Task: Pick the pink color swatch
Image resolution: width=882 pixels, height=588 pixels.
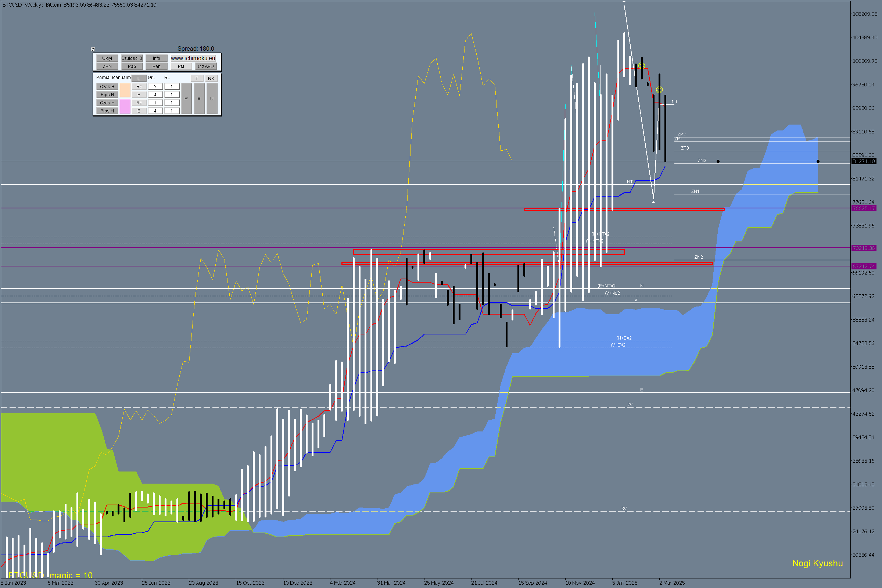Action: tap(125, 107)
